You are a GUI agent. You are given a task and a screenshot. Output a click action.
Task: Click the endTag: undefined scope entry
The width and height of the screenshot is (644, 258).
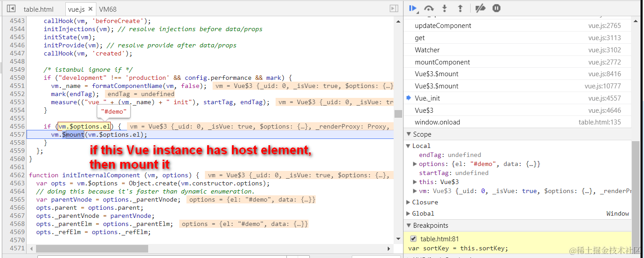coord(450,155)
